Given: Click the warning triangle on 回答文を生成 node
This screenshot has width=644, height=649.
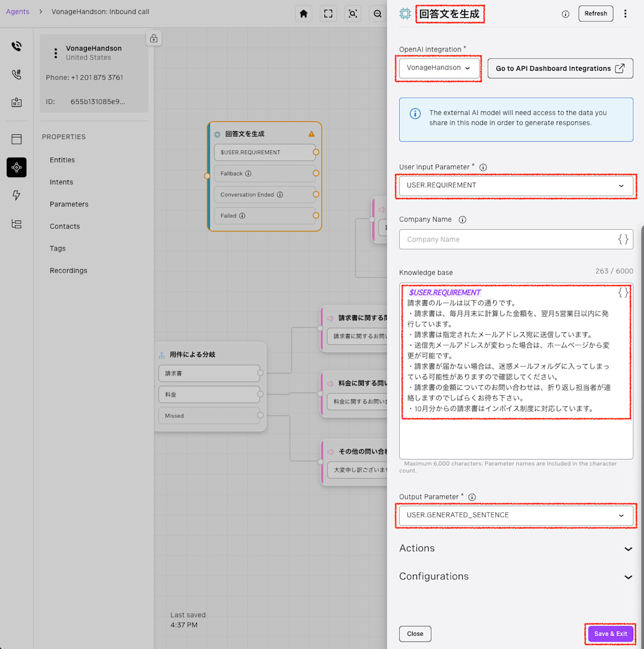Looking at the screenshot, I should 312,134.
